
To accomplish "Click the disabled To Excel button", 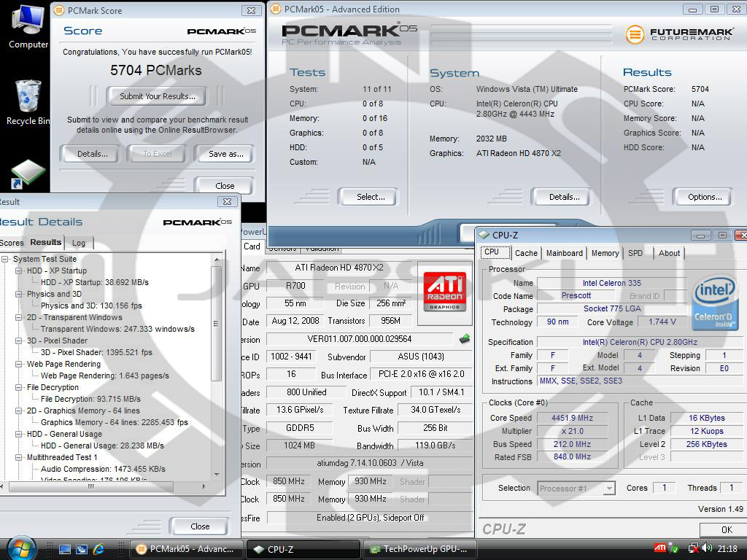I will 158,154.
